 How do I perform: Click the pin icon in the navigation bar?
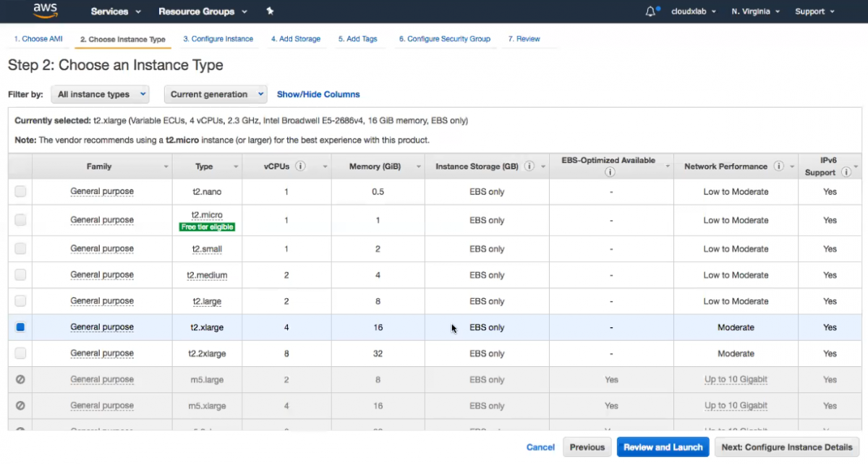pyautogui.click(x=269, y=11)
